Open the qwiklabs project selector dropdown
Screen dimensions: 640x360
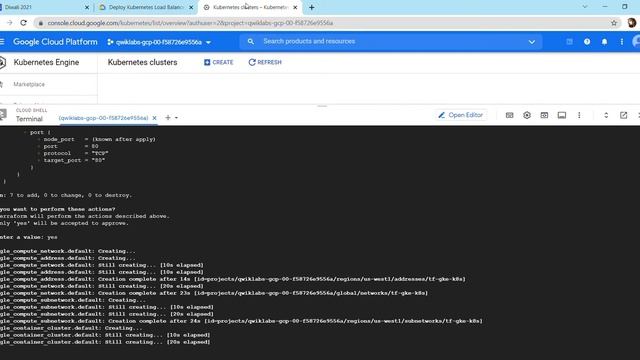[159, 42]
